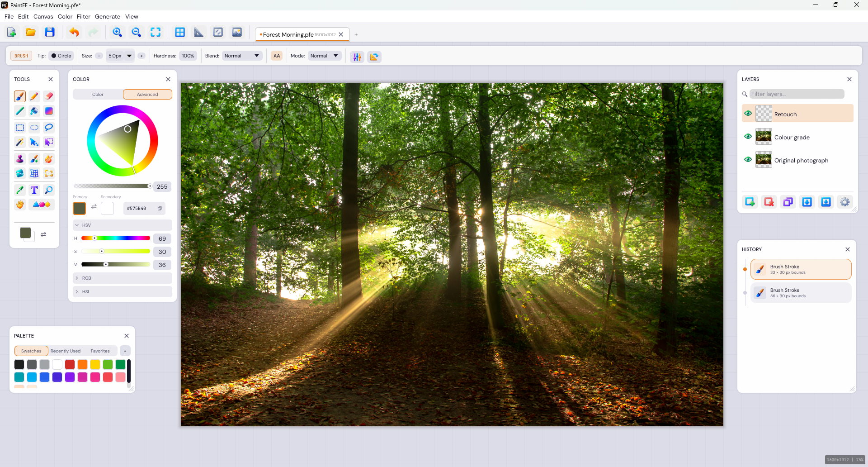The width and height of the screenshot is (868, 467).
Task: Delete the selected layer
Action: coord(769,202)
